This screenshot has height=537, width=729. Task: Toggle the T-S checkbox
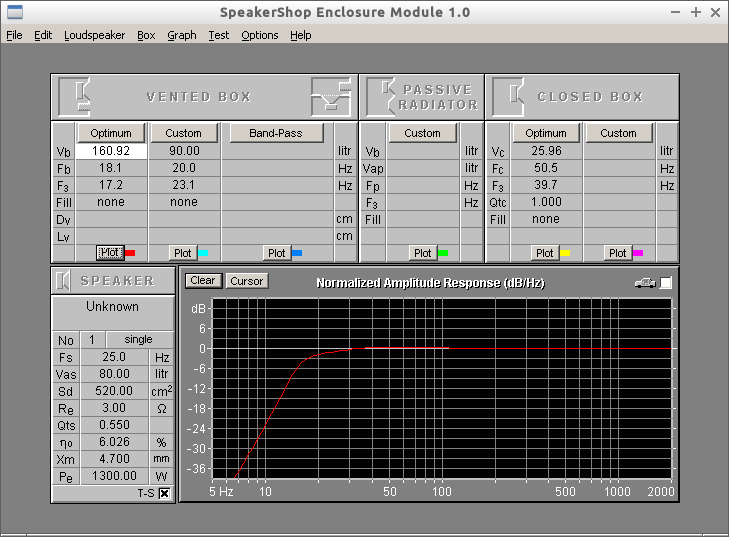click(x=164, y=493)
